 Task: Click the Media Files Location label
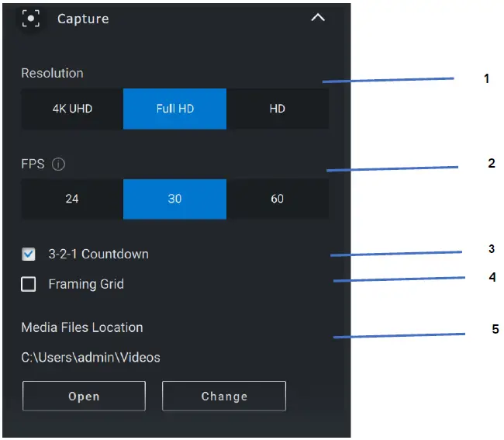click(82, 327)
